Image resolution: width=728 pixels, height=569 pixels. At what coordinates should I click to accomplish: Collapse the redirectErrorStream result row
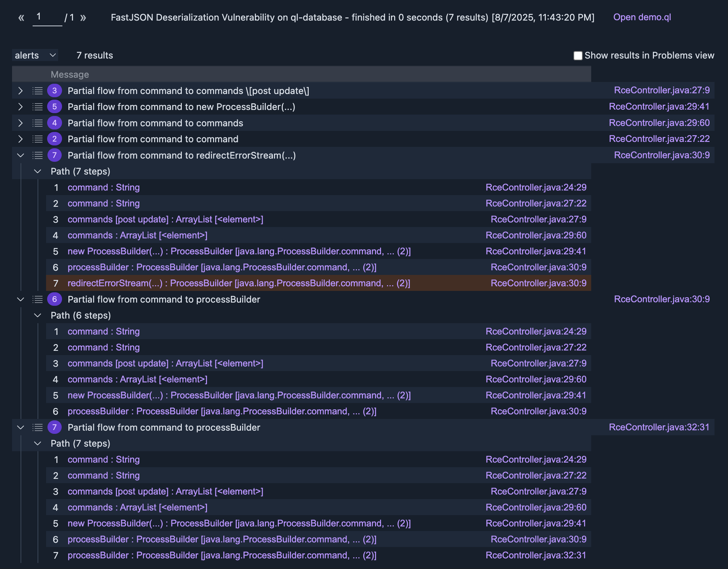(x=21, y=155)
